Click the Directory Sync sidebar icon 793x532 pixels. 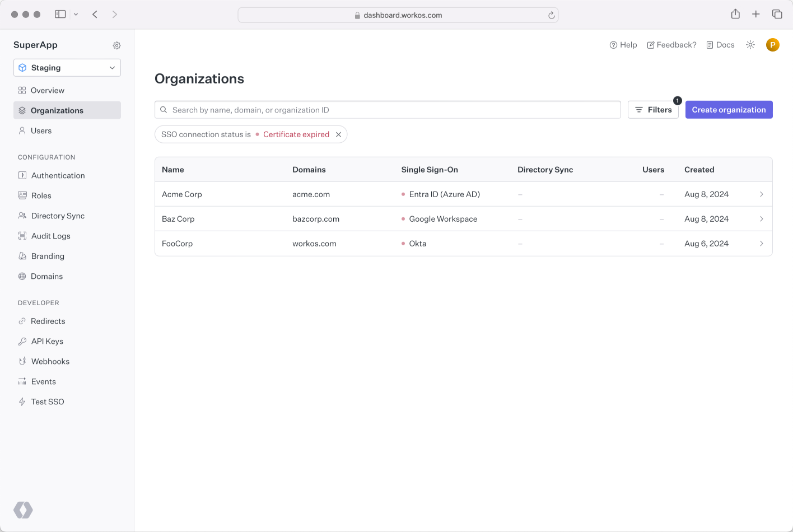coord(22,216)
